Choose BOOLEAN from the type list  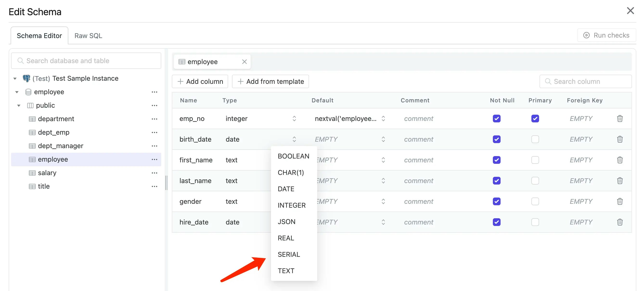(294, 156)
